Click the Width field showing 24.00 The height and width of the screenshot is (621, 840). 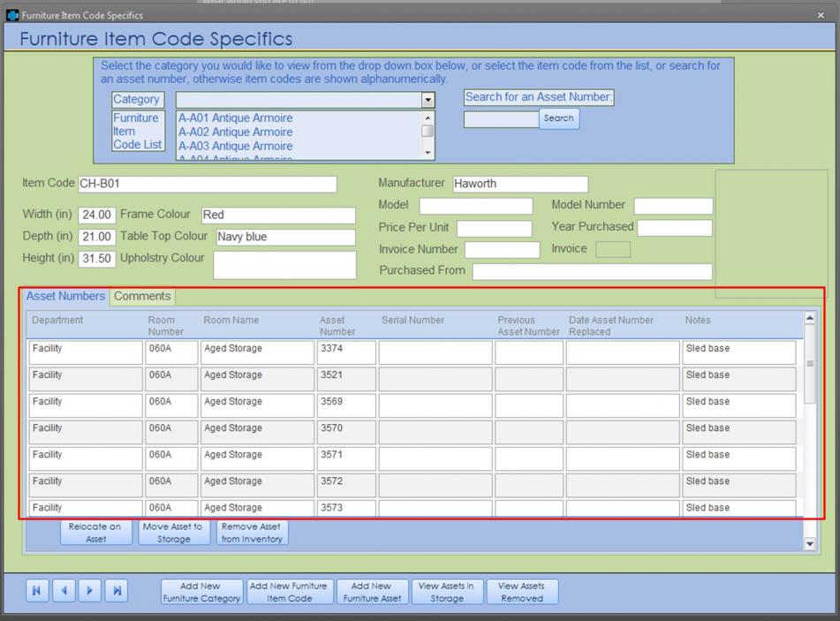97,215
